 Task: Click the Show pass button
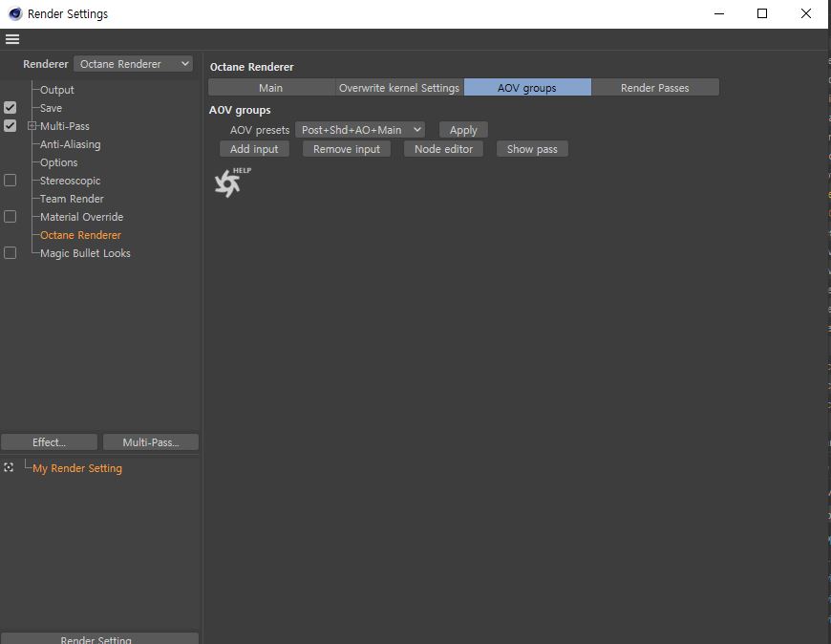pyautogui.click(x=532, y=149)
